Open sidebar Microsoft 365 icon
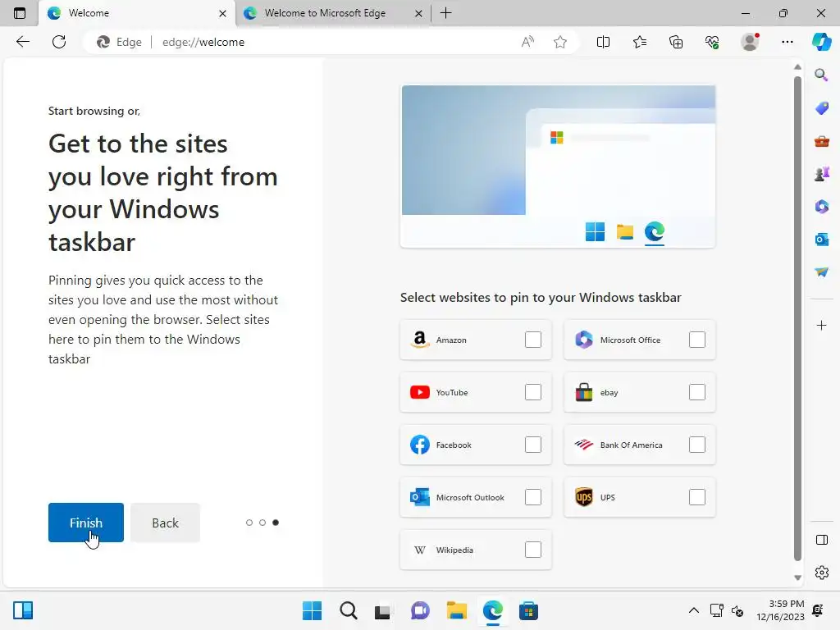Viewport: 840px width, 630px height. [821, 207]
